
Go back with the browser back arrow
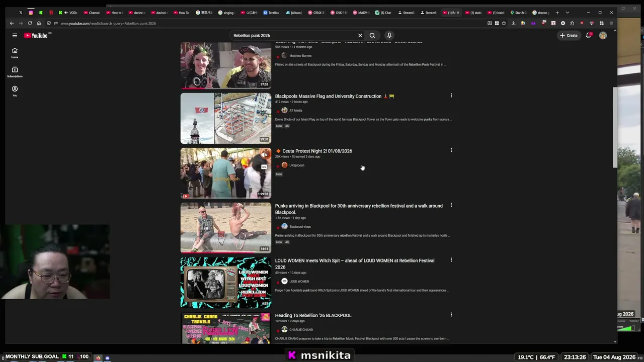pos(12,23)
